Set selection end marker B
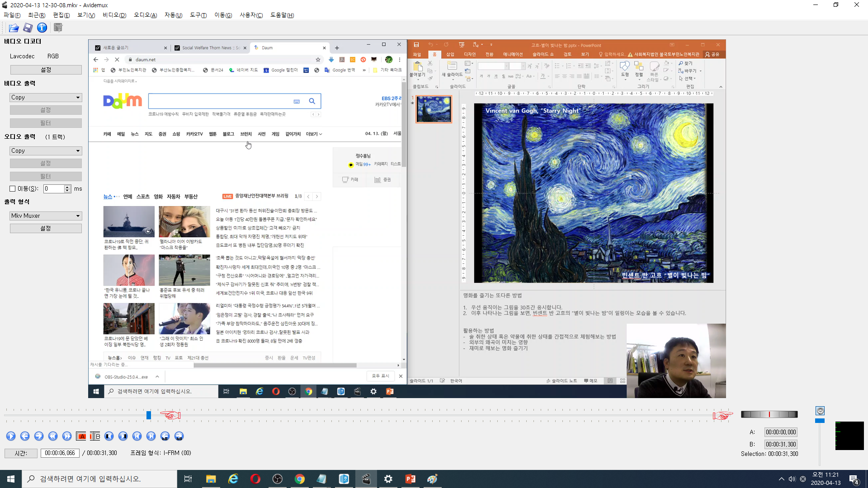Image resolution: width=868 pixels, height=488 pixels. 95,436
